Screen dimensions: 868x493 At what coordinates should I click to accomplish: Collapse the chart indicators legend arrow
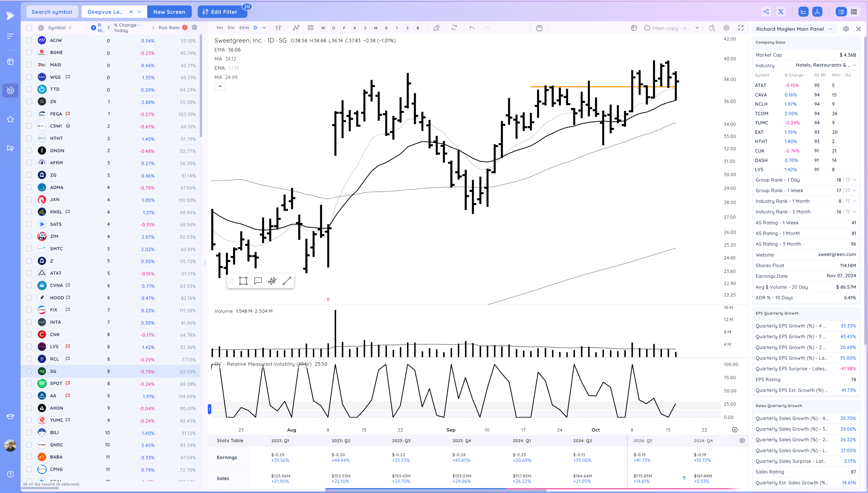pos(220,86)
